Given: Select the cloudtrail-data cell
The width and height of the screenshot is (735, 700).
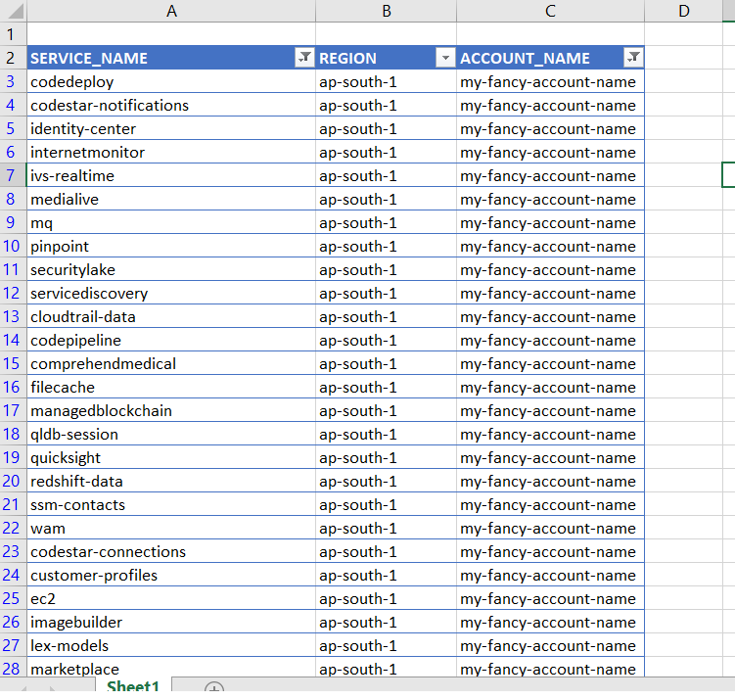Looking at the screenshot, I should coord(171,316).
